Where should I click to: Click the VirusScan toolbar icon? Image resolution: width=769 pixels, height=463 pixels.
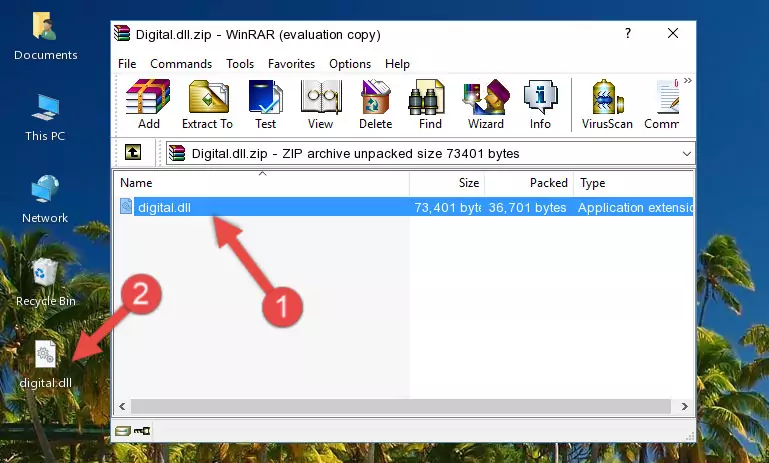[607, 104]
